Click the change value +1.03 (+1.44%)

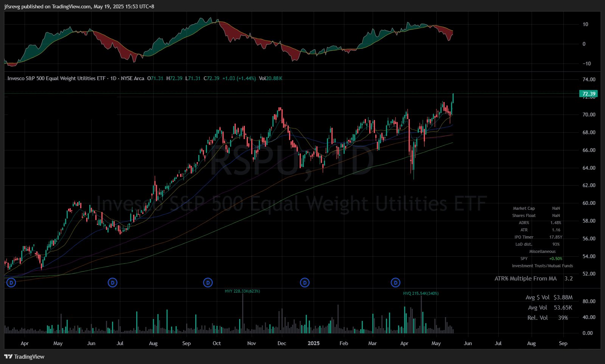point(239,78)
